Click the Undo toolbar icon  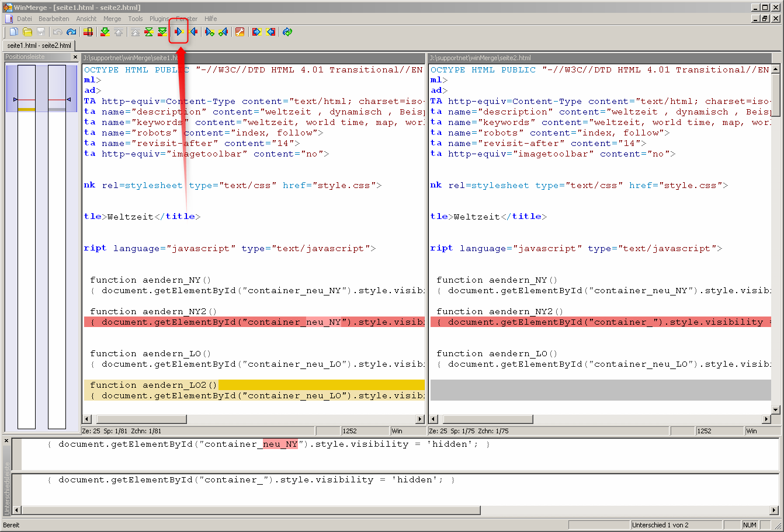click(57, 32)
